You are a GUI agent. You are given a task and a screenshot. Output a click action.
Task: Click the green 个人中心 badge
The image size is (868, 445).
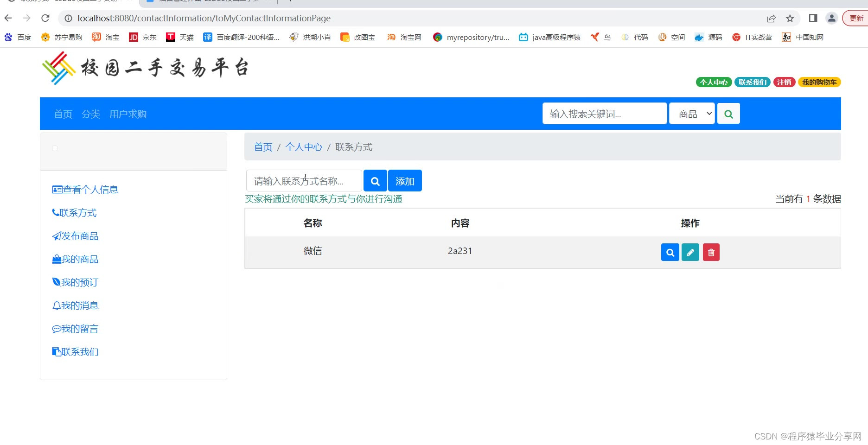click(x=714, y=82)
